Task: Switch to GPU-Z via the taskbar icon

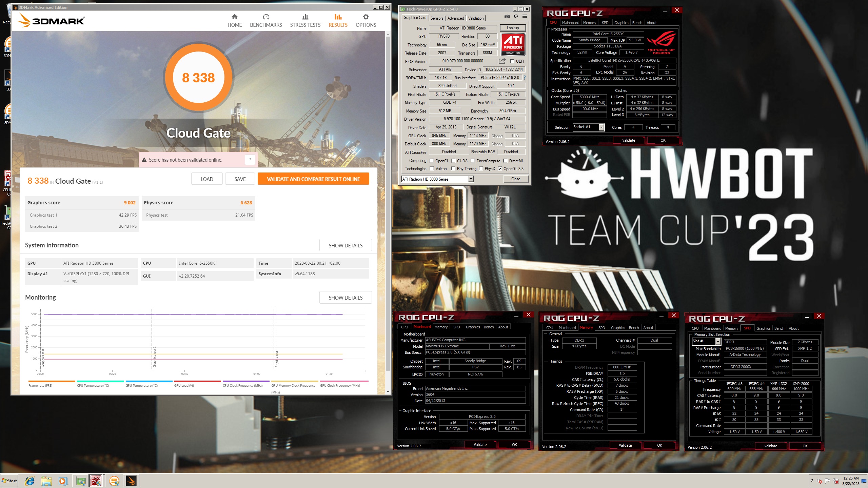Action: tap(80, 481)
